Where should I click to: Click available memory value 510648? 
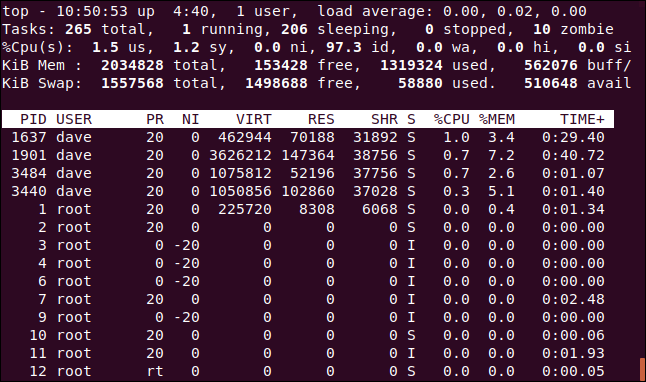pos(550,83)
